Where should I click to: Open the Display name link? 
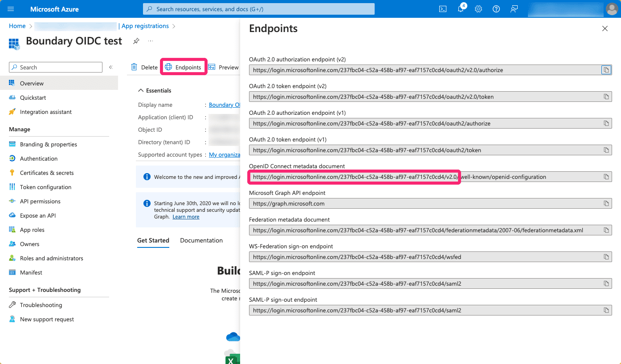click(x=225, y=105)
